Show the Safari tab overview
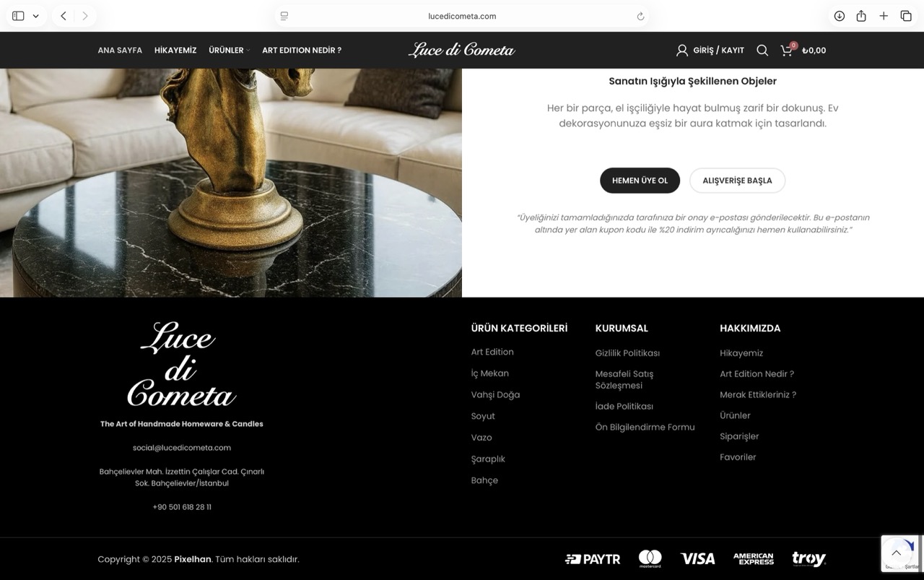The height and width of the screenshot is (580, 924). (x=906, y=16)
